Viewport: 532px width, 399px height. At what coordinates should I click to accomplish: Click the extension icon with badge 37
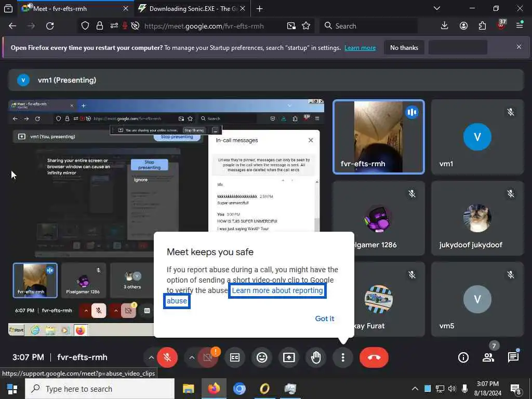tap(501, 25)
